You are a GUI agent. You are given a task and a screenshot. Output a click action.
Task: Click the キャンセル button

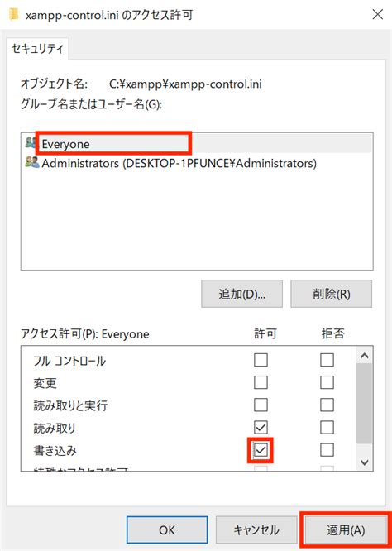pos(256,529)
